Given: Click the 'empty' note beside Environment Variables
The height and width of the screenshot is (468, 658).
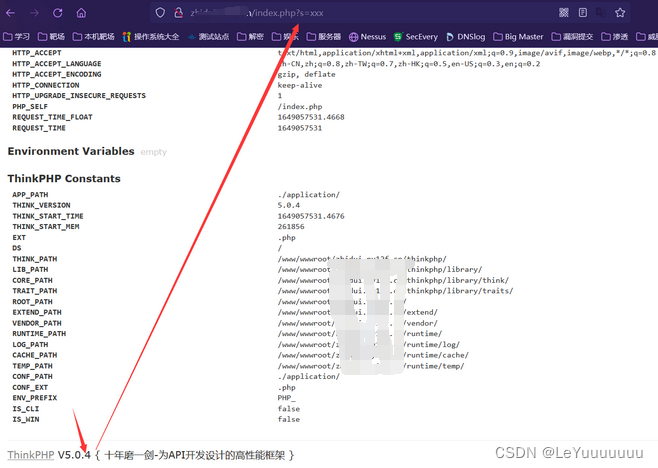Looking at the screenshot, I should click(154, 152).
